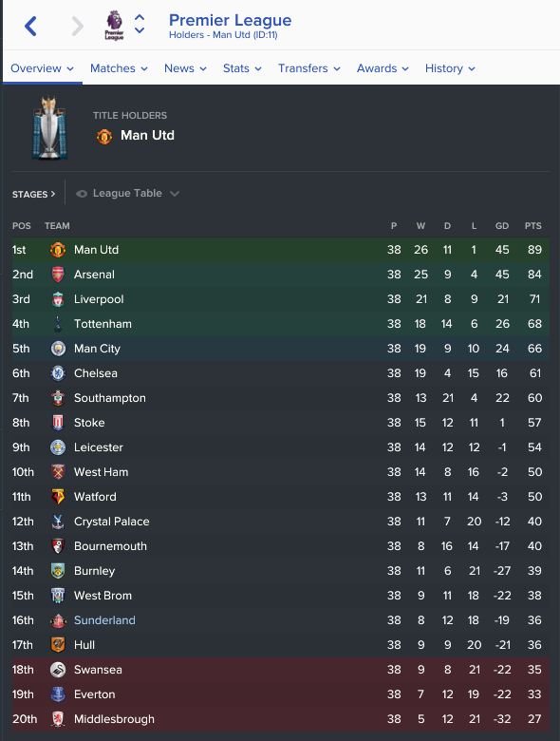Click the Man Utd title holders name
Viewport: 560px width, 741px height.
click(147, 136)
